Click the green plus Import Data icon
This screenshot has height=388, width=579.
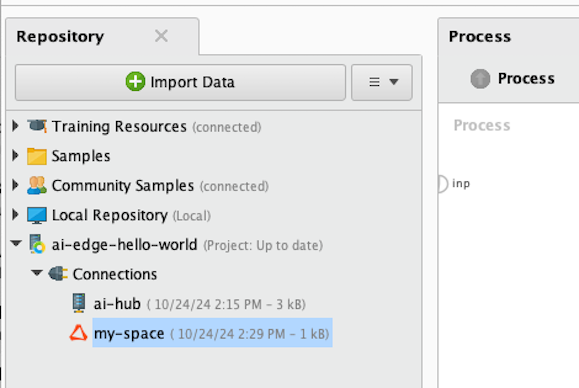[x=135, y=81]
